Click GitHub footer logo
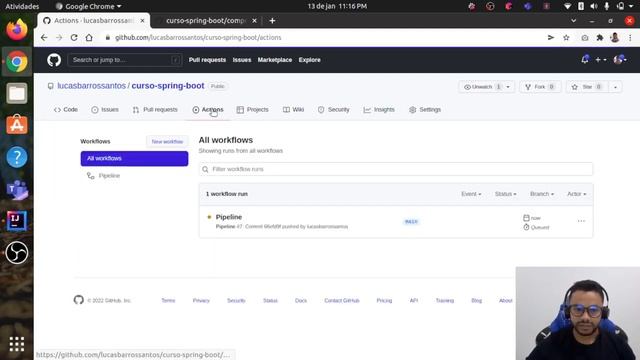The height and width of the screenshot is (360, 640). pyautogui.click(x=79, y=300)
